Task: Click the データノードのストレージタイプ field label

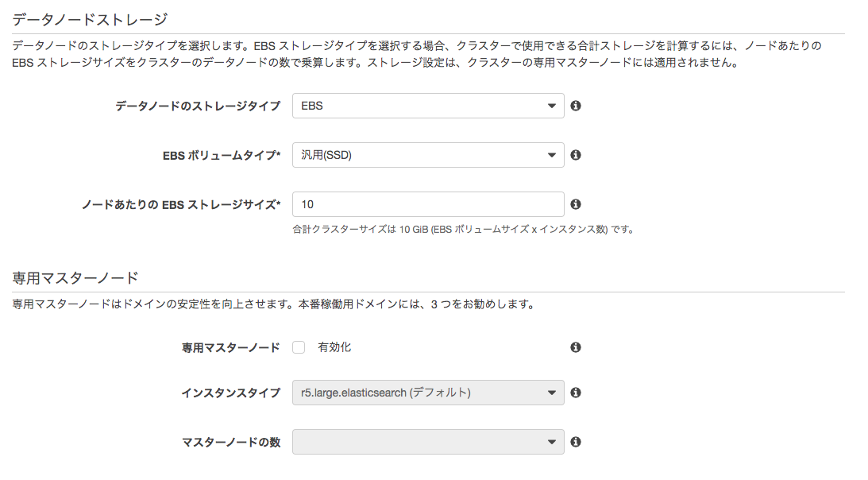Action: [x=198, y=106]
